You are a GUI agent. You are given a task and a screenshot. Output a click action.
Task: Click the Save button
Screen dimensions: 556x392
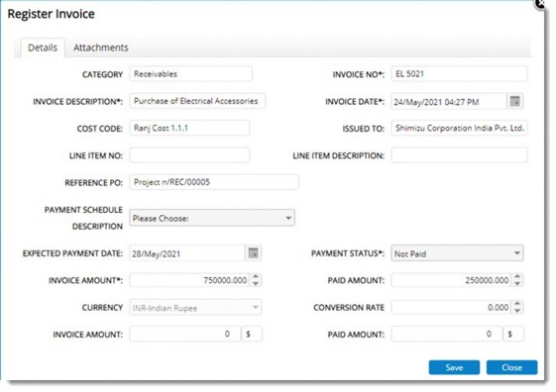click(454, 367)
